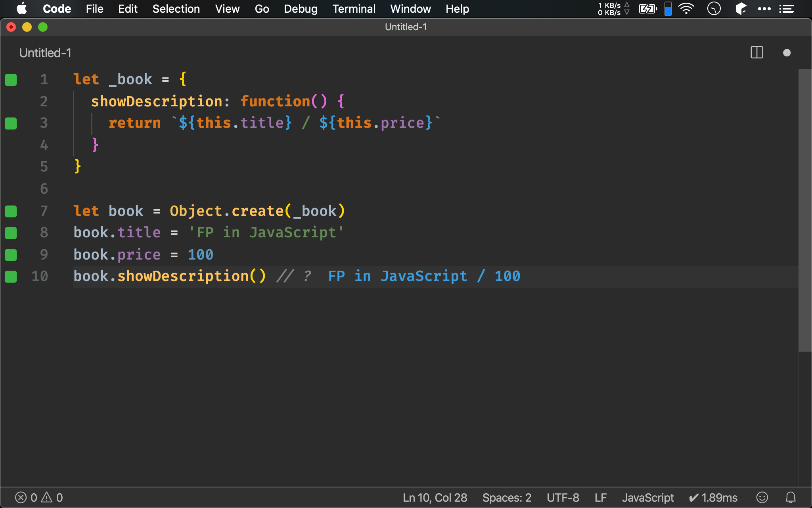The width and height of the screenshot is (812, 508).
Task: Open the Selection menu
Action: pos(176,9)
